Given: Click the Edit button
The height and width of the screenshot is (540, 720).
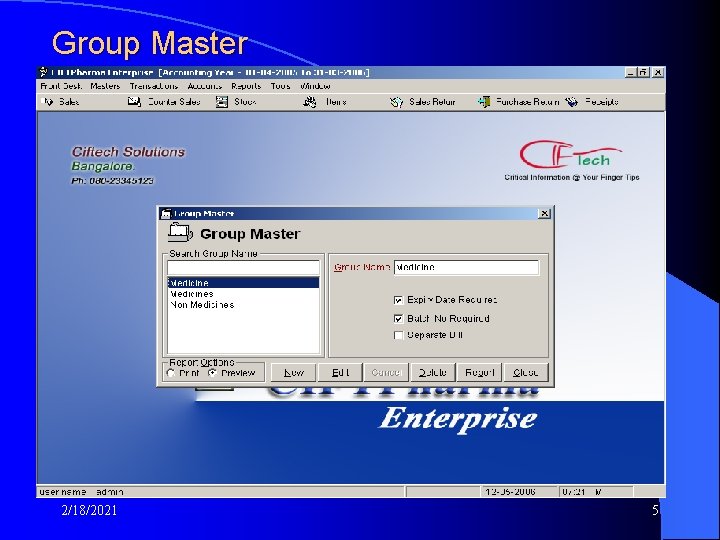Looking at the screenshot, I should 340,372.
